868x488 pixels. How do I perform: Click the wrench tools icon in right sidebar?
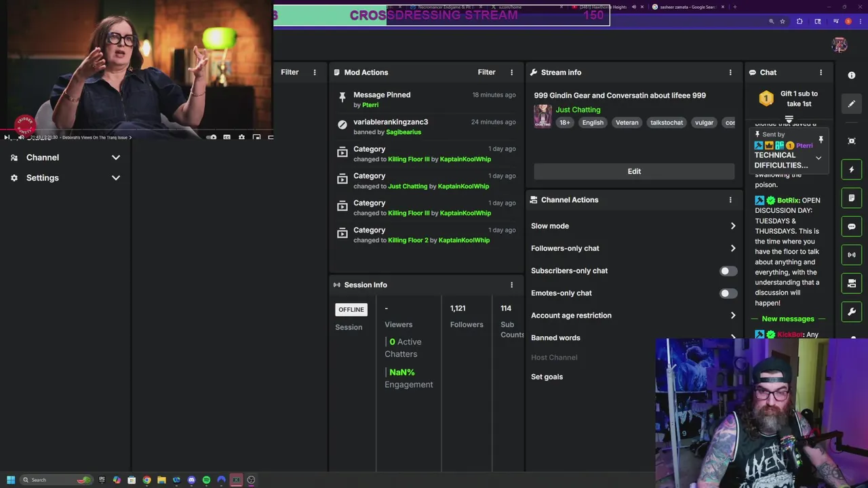pyautogui.click(x=852, y=312)
